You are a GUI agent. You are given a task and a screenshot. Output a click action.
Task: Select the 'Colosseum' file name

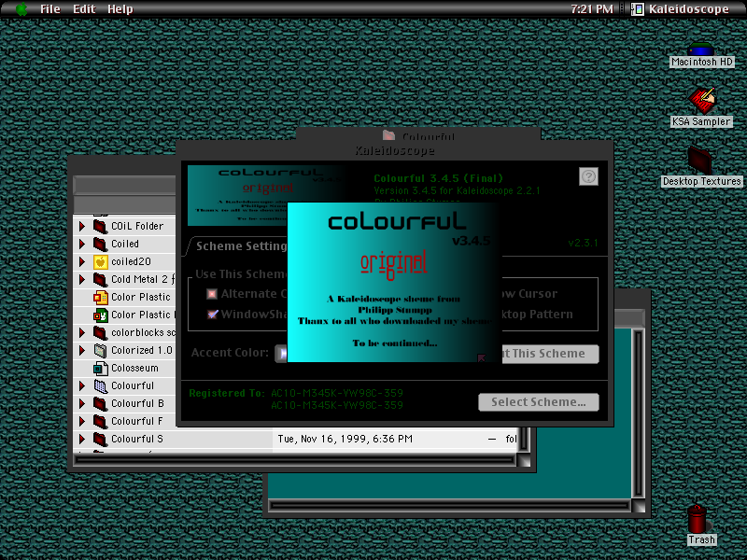[134, 368]
